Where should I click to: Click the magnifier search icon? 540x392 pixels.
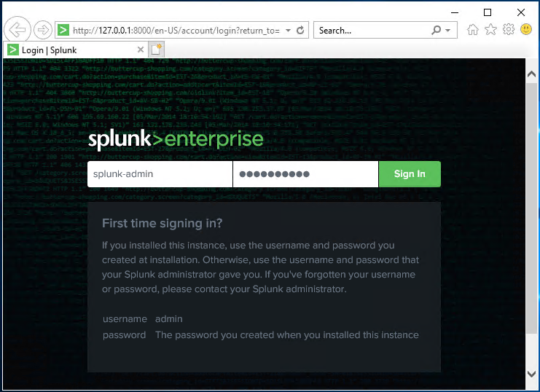tap(436, 31)
